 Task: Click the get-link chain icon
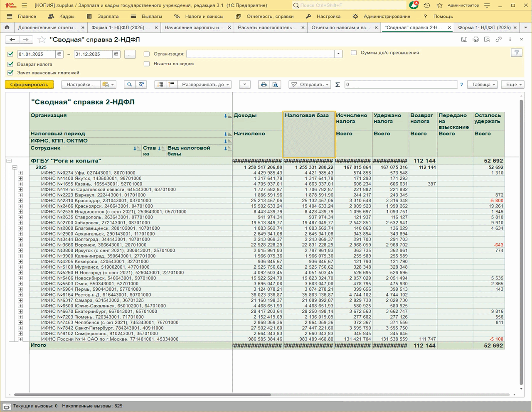pos(498,39)
